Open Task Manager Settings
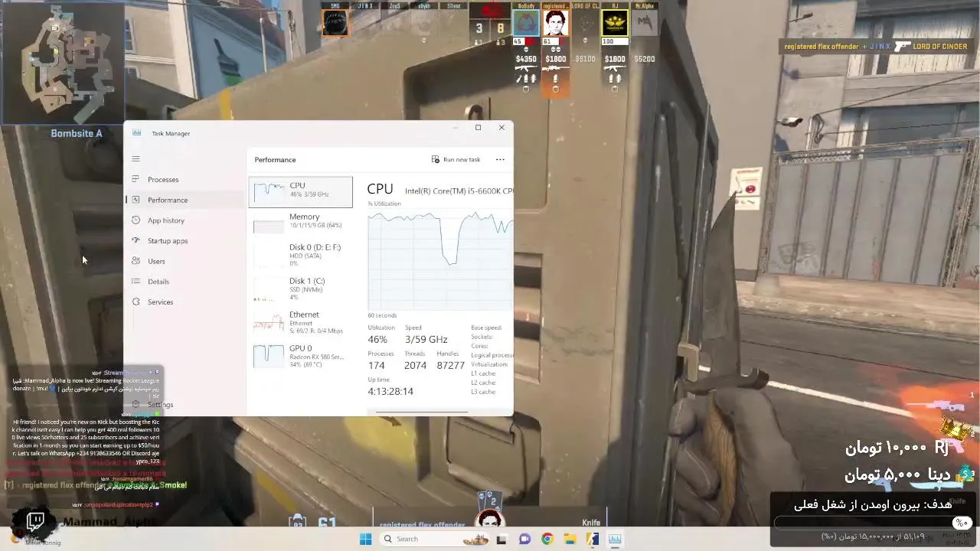Viewport: 980px width, 551px height. click(184, 404)
